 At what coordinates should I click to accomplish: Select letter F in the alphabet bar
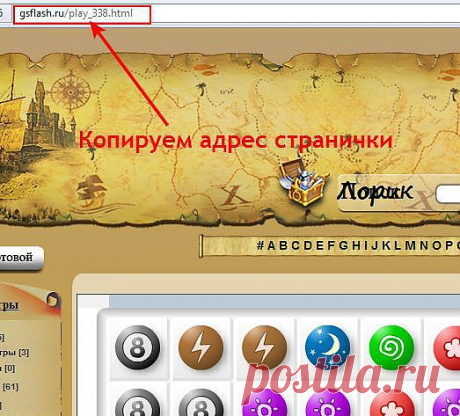coord(331,246)
